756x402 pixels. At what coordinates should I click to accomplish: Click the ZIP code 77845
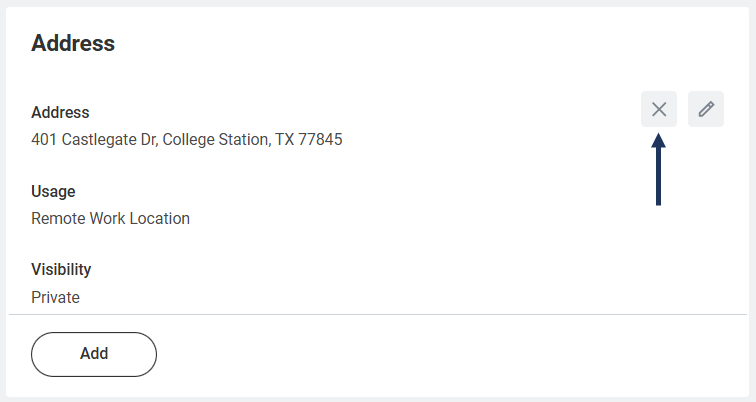tap(321, 140)
